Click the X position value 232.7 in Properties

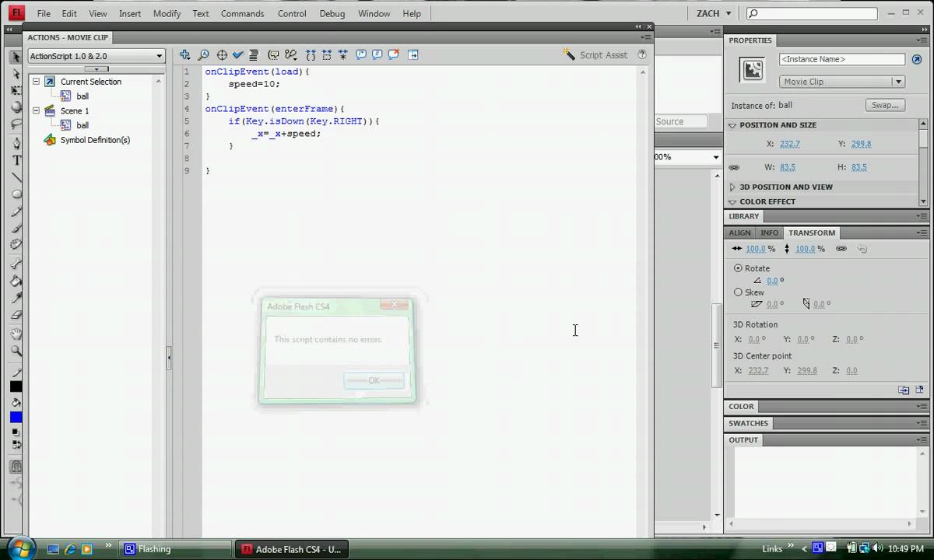click(x=789, y=144)
